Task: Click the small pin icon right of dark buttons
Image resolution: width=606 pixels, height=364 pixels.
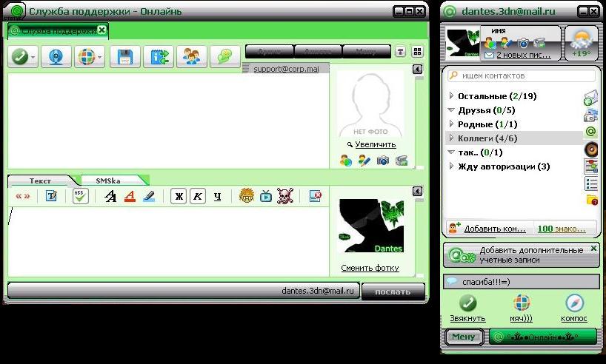Action: 400,51
